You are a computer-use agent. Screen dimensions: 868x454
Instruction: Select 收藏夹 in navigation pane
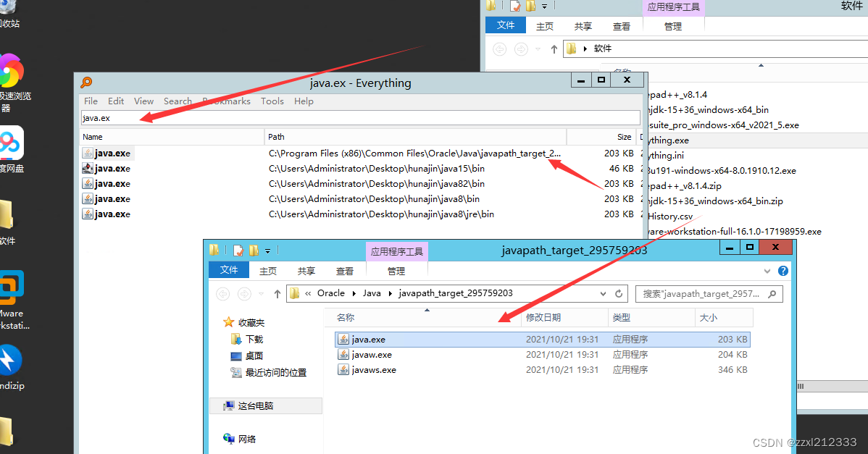244,322
